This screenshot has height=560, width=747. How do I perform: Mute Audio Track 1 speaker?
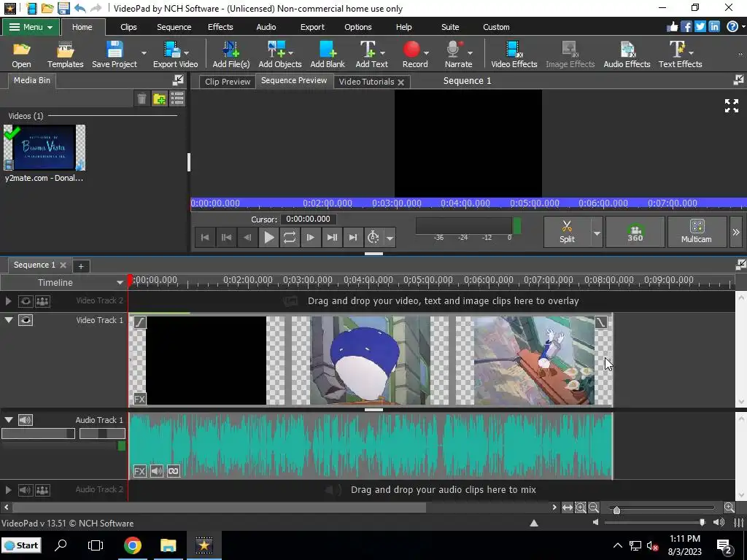tap(26, 420)
